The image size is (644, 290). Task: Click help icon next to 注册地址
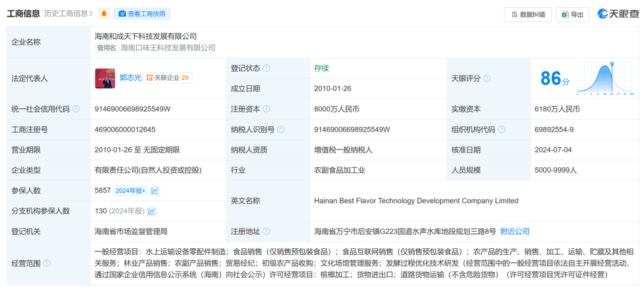(x=267, y=231)
